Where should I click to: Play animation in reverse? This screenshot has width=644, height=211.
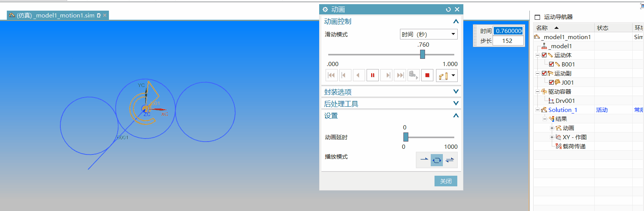tap(359, 75)
